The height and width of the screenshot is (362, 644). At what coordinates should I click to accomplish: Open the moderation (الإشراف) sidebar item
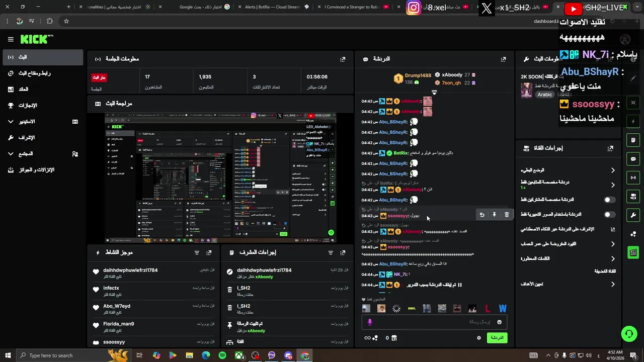click(x=43, y=138)
